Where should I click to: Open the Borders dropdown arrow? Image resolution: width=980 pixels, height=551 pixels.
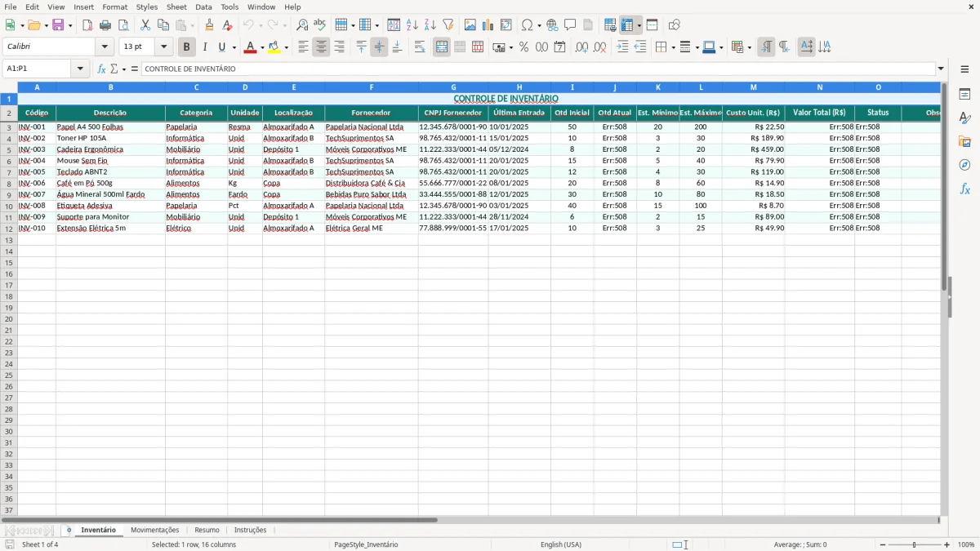tap(673, 47)
